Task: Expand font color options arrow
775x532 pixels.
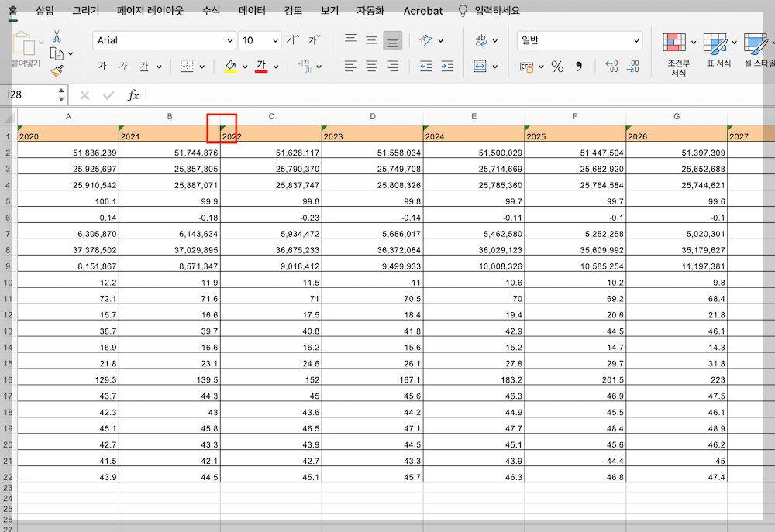Action: pyautogui.click(x=276, y=66)
